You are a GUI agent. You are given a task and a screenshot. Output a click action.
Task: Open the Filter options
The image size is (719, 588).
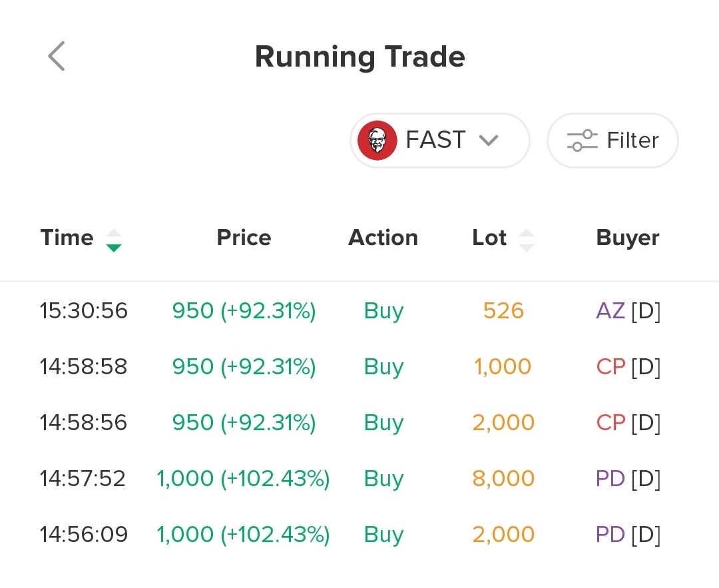(x=612, y=141)
